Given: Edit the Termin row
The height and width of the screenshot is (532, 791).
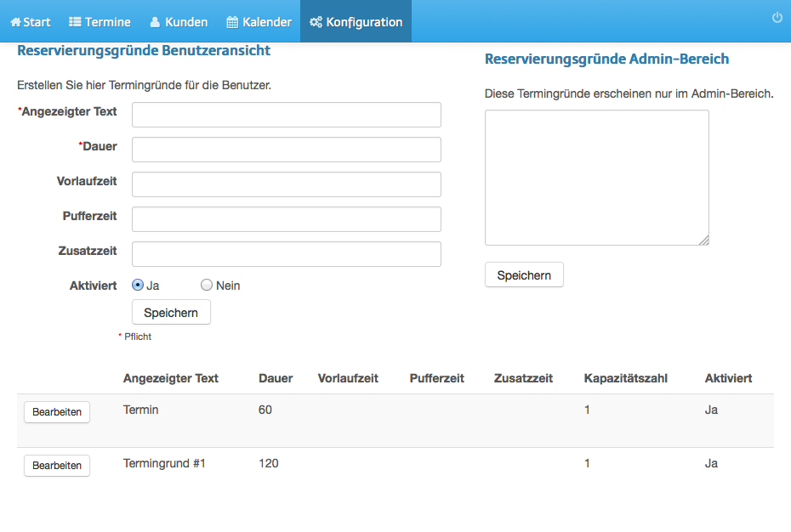Looking at the screenshot, I should coord(57,412).
